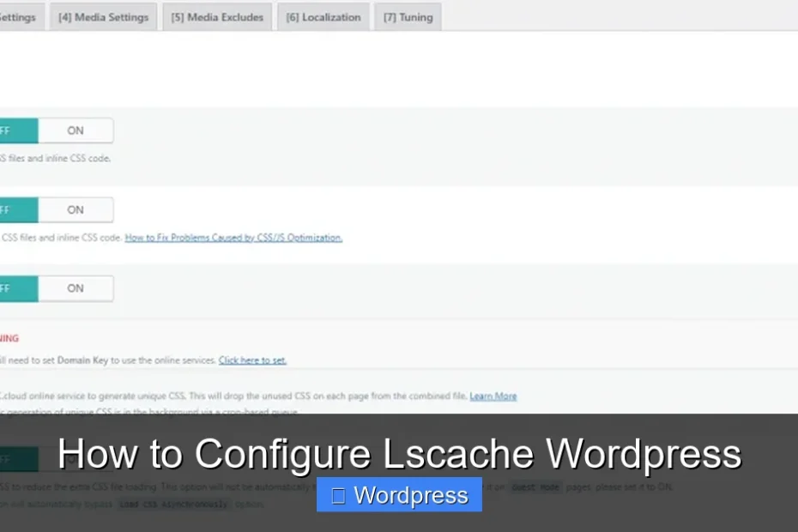Select the "[6] Localization" tab
The height and width of the screenshot is (532, 798).
[x=323, y=16]
